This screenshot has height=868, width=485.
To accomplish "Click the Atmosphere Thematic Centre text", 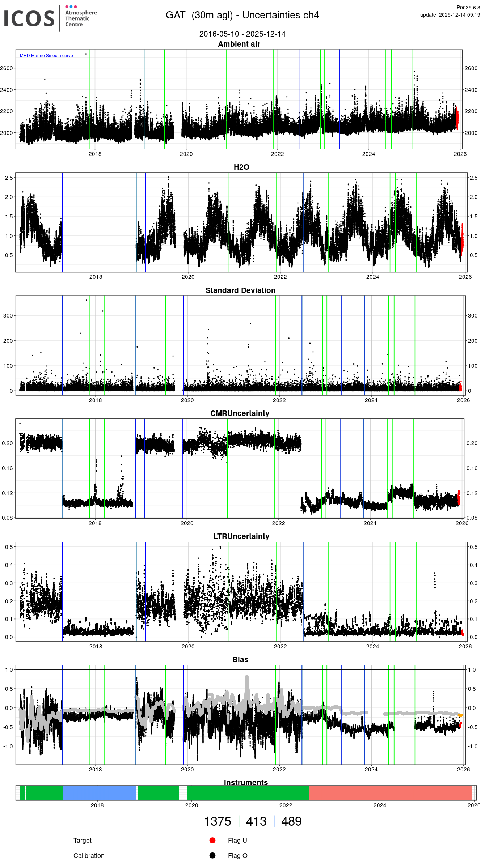I will point(81,18).
